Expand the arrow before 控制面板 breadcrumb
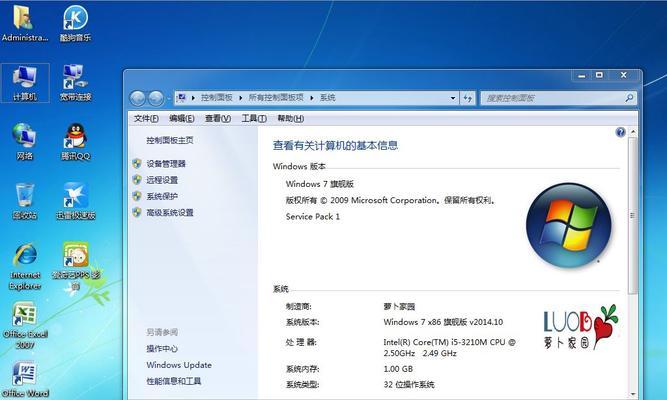The image size is (667, 400). tap(193, 98)
